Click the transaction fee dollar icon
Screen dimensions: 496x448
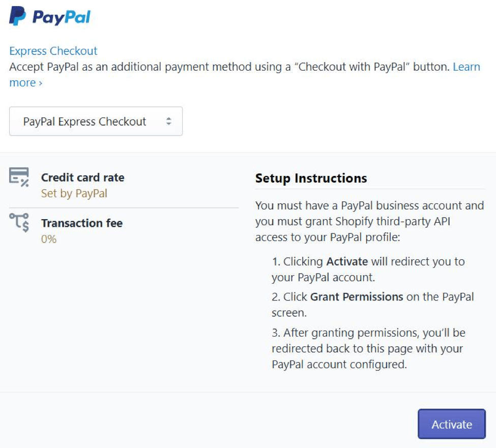[19, 223]
